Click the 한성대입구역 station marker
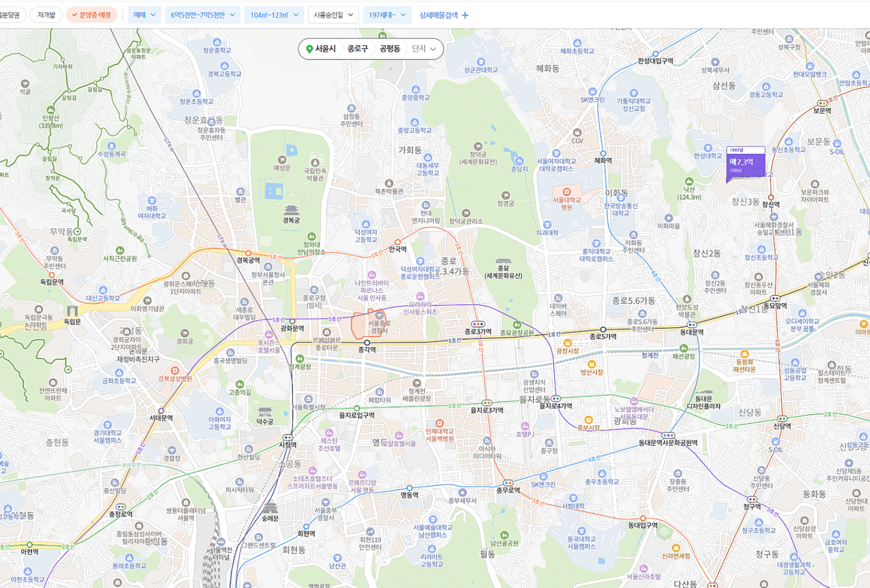 point(655,54)
